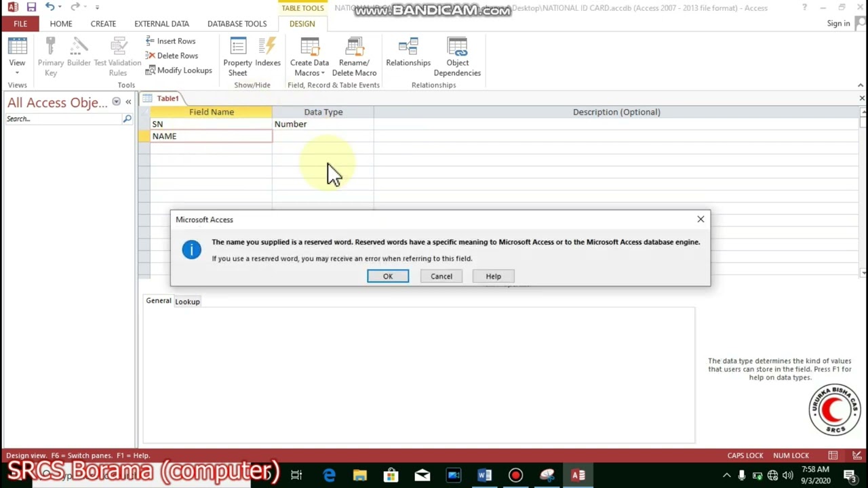Click the Redo arrow icon
The height and width of the screenshot is (488, 868).
coord(75,7)
